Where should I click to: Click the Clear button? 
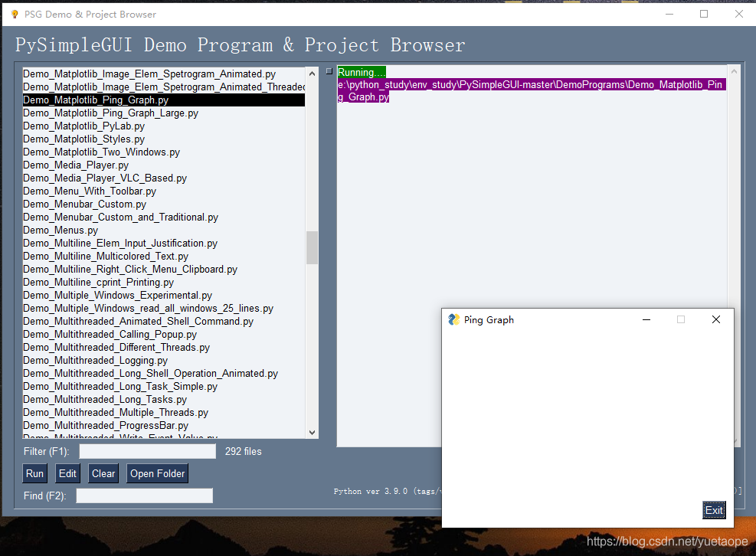103,473
